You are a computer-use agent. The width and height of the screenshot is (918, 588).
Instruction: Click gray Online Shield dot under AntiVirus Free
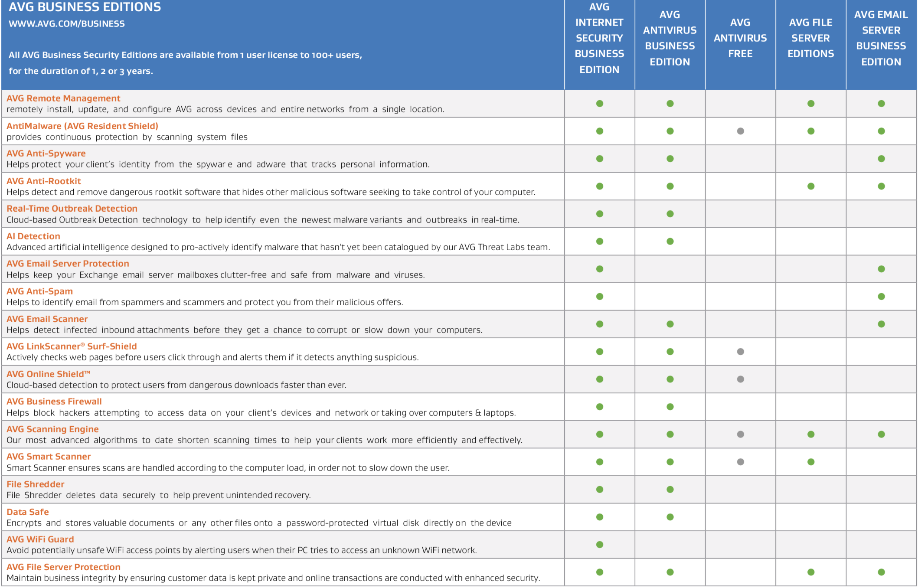coord(741,379)
